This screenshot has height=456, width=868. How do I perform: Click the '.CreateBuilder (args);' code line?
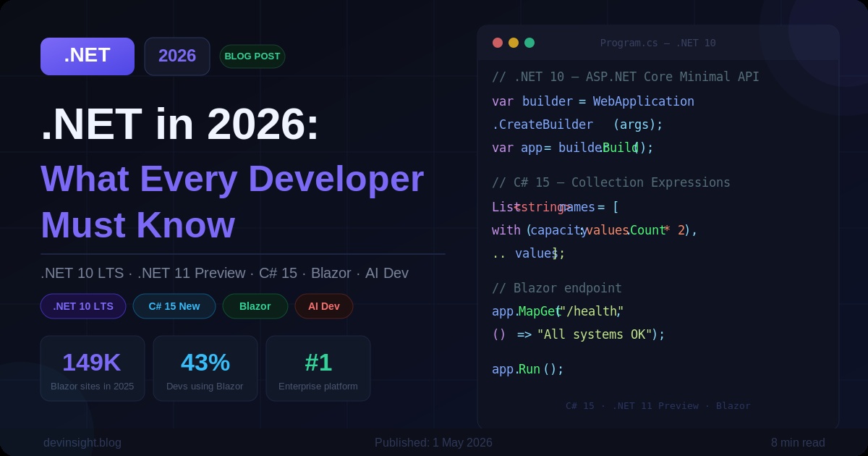point(577,124)
